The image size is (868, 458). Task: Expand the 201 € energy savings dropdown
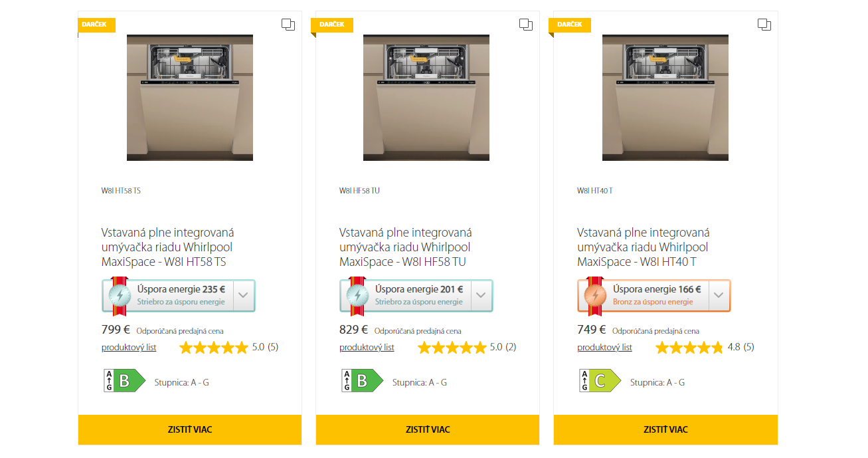[x=481, y=296]
